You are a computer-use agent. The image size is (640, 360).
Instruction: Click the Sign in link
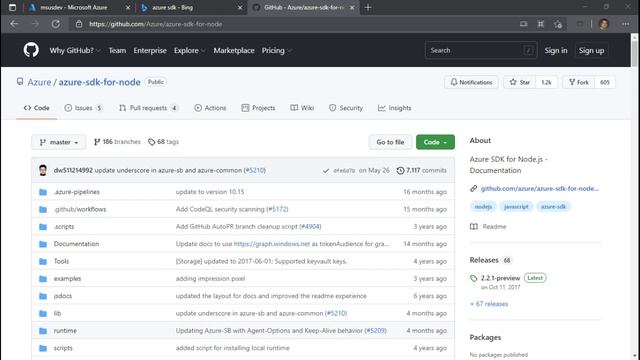pos(556,51)
